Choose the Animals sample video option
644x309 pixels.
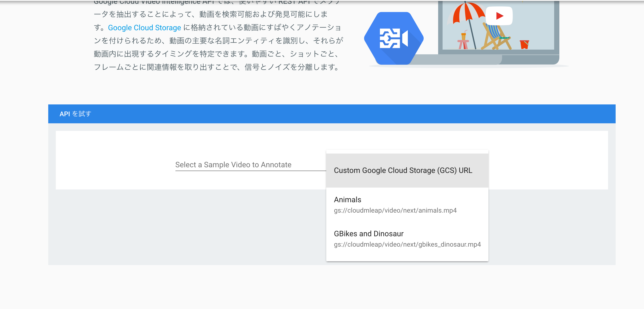pos(407,205)
